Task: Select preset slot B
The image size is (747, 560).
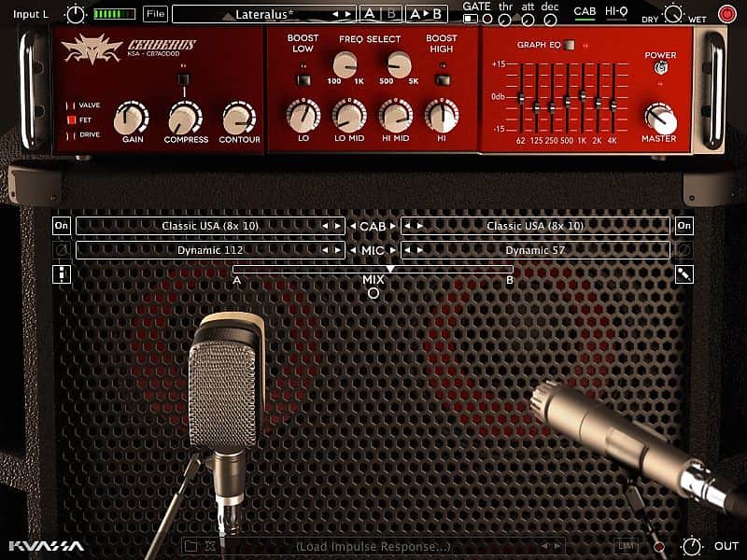Action: [391, 14]
